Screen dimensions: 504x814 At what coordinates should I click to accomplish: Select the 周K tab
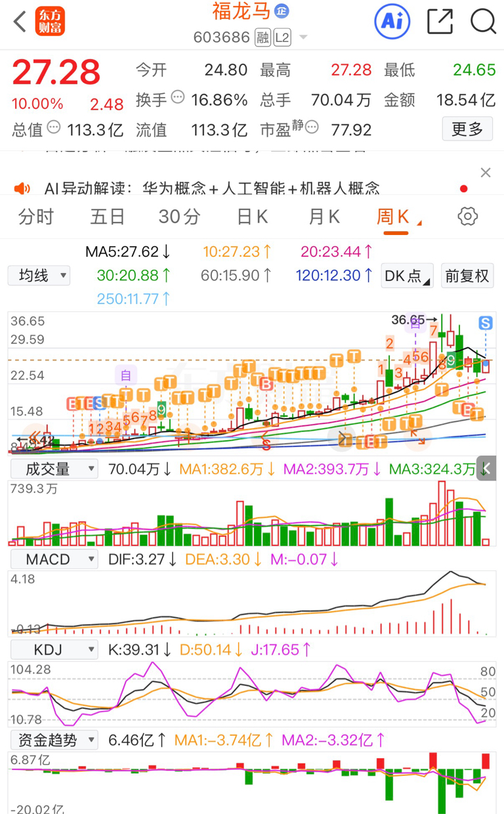pyautogui.click(x=393, y=217)
